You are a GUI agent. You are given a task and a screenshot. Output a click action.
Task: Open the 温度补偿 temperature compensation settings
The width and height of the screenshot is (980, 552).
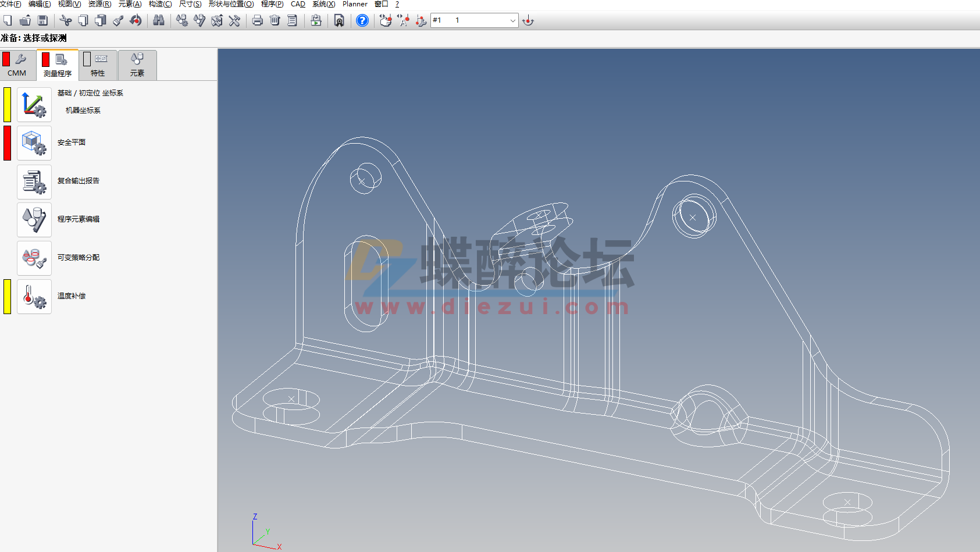click(34, 296)
